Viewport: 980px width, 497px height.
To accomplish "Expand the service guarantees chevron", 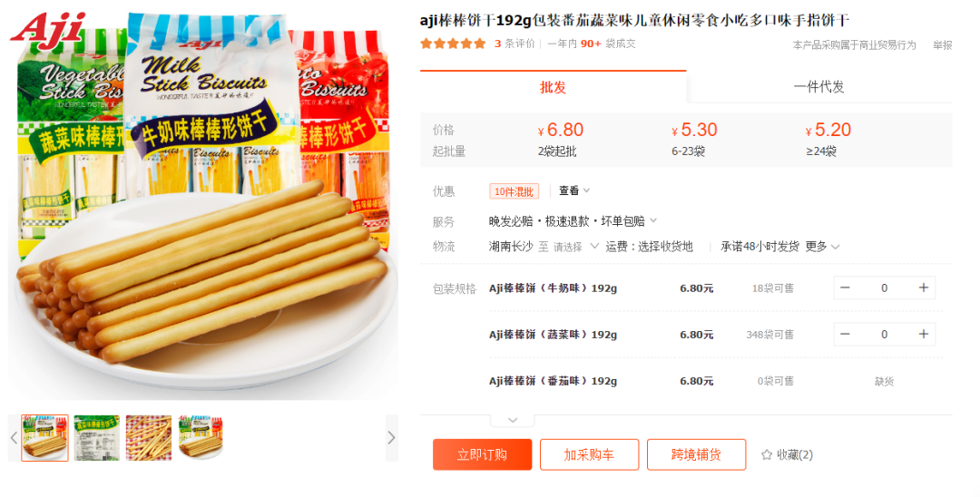I will pos(653,220).
